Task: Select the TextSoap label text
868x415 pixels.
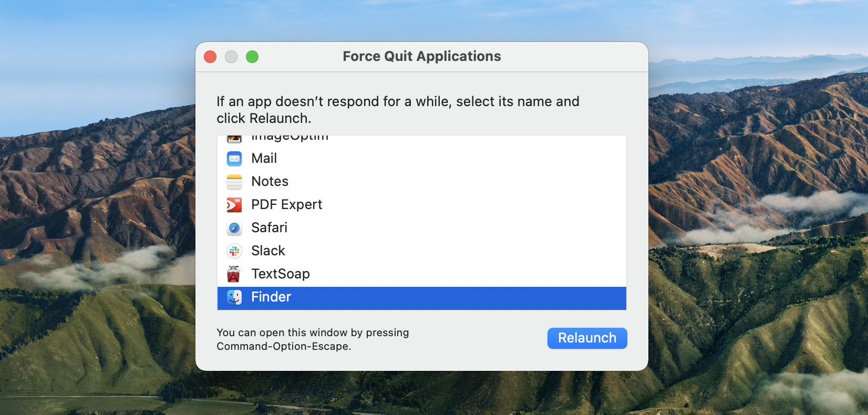Action: click(281, 274)
